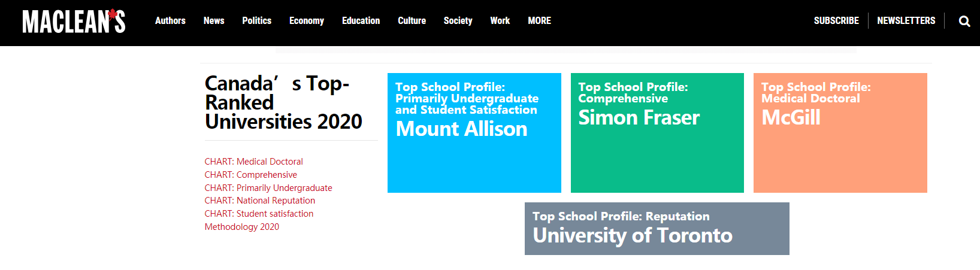This screenshot has width=980, height=270.
Task: Open the NEWSLETTERS page
Action: click(x=906, y=20)
